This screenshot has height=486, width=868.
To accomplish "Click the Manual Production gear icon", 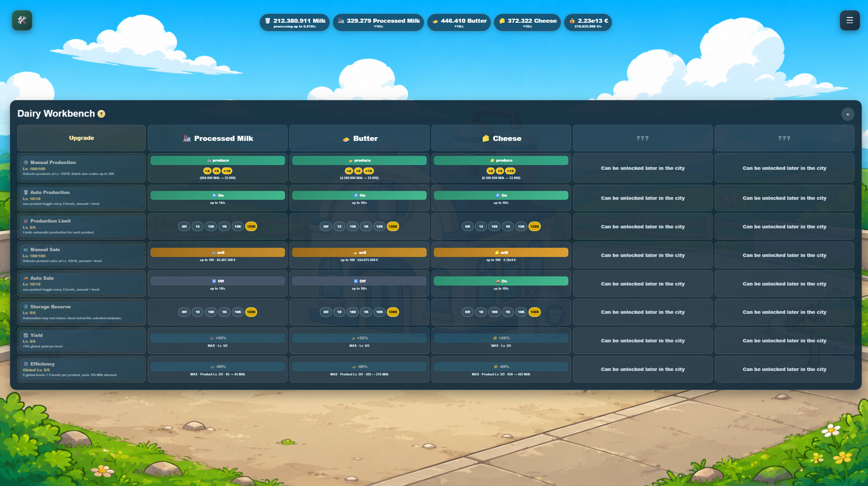I will [x=26, y=162].
